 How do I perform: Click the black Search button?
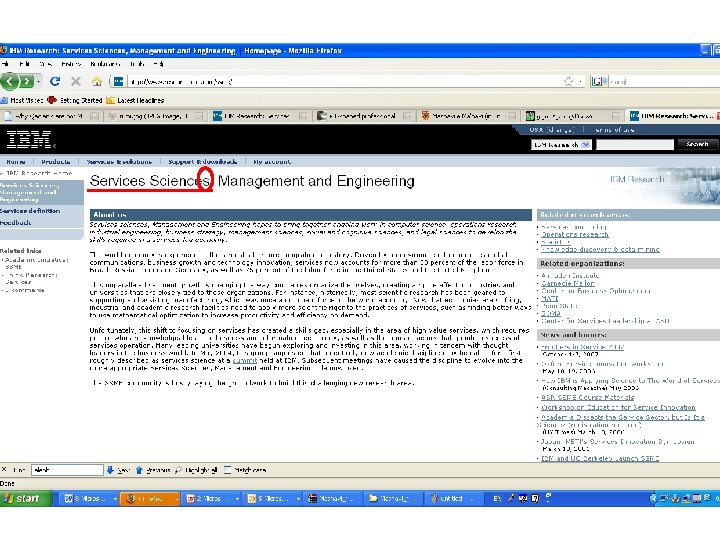(697, 145)
